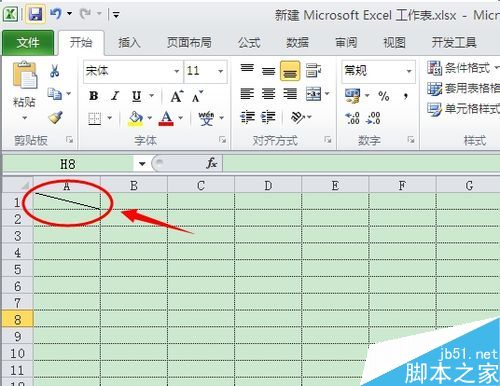Screen dimensions: 500x386
Task: Toggle Italic formatting
Action: (x=115, y=96)
